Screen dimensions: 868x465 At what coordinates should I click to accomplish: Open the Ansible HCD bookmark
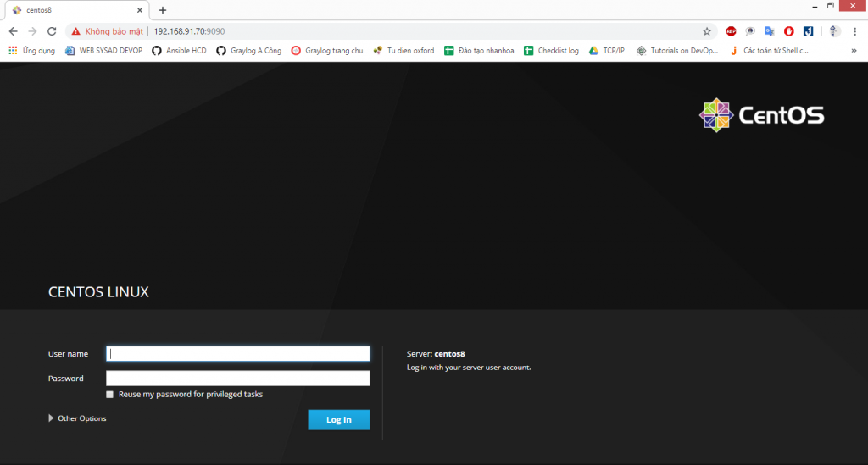click(x=179, y=50)
